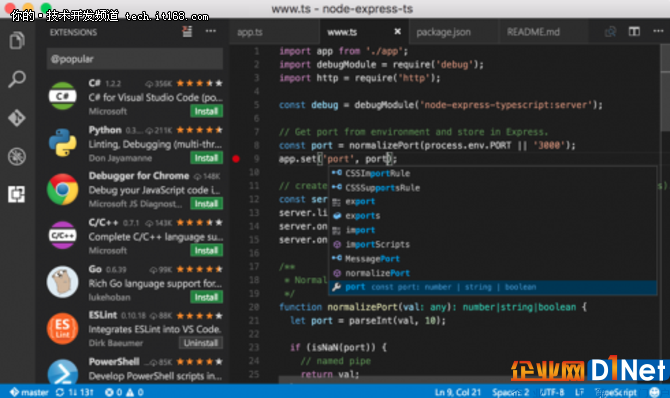Screen dimensions: 670x398
Task: Open Source Control view in activity bar
Action: [17, 118]
